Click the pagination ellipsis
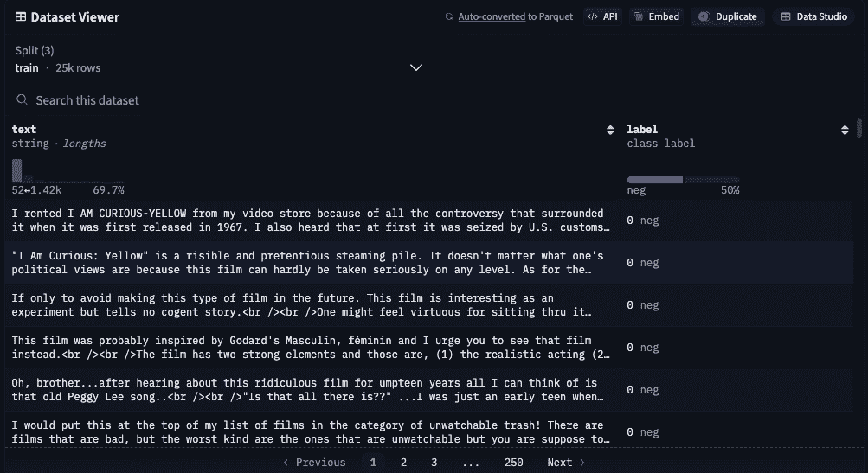868x473 pixels. tap(471, 463)
